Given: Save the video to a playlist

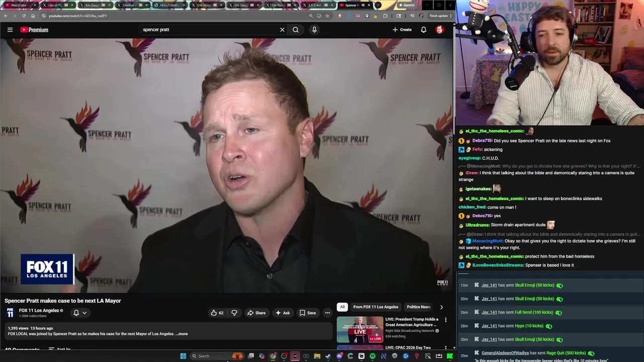Looking at the screenshot, I should 308,313.
